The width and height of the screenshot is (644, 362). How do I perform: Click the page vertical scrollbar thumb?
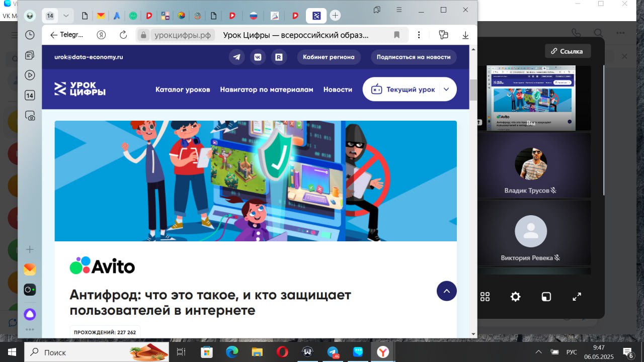point(473,90)
